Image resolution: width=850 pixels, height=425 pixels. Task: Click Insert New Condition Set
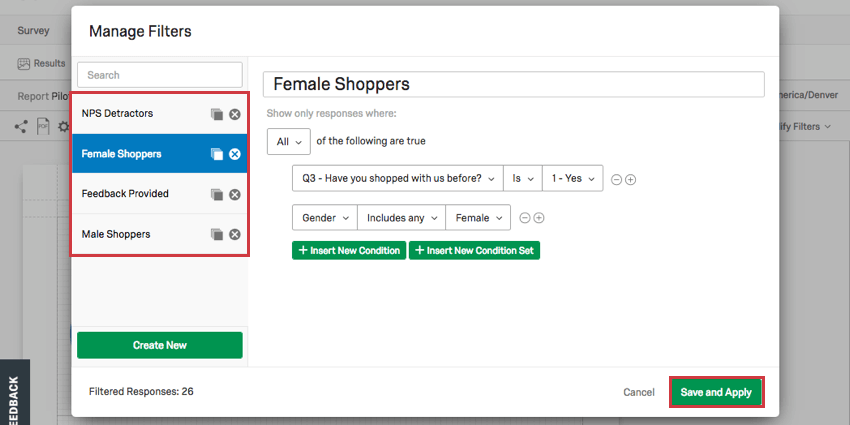pyautogui.click(x=474, y=250)
